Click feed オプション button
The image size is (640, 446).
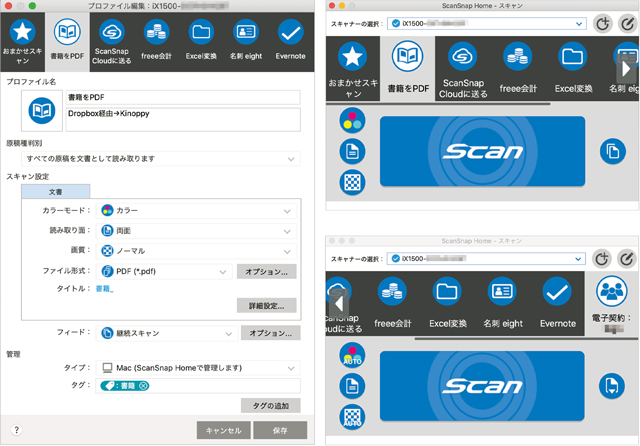pos(271,333)
